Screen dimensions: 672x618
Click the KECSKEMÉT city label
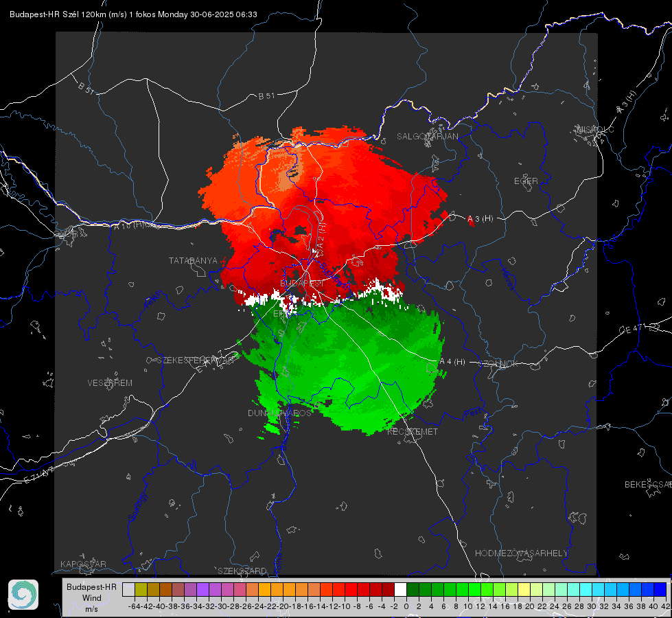coord(413,432)
